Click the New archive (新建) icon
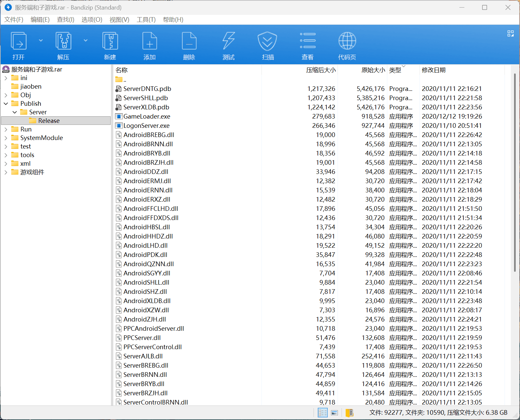Viewport: 520px width, 420px height. pyautogui.click(x=110, y=41)
